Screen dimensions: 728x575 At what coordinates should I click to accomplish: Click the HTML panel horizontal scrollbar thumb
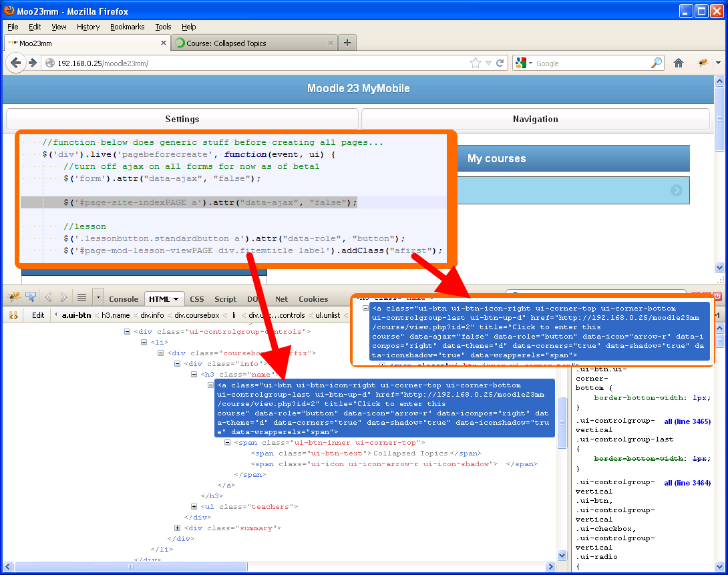click(131, 566)
